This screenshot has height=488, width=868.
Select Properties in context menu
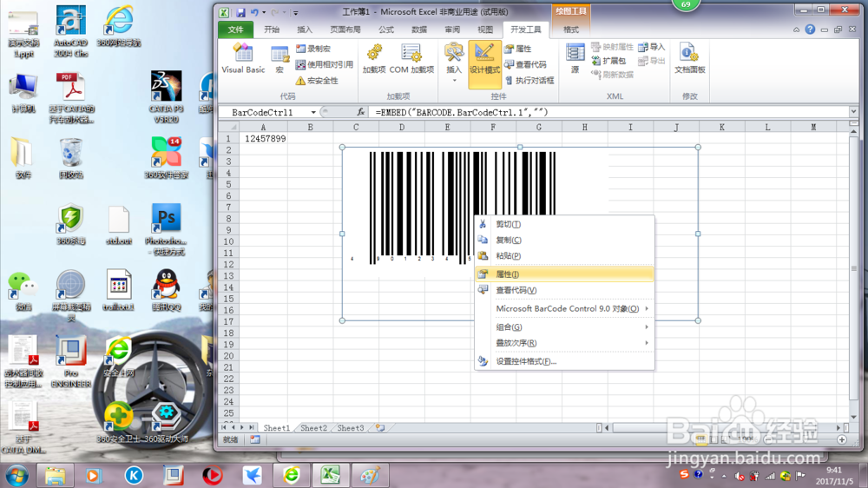click(x=564, y=274)
